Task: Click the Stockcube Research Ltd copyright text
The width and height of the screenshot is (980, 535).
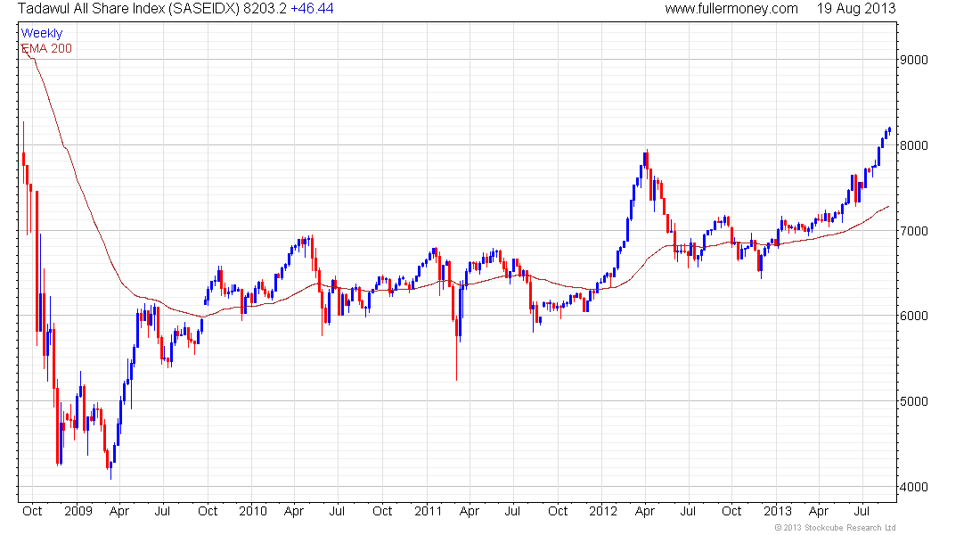Action: click(835, 528)
